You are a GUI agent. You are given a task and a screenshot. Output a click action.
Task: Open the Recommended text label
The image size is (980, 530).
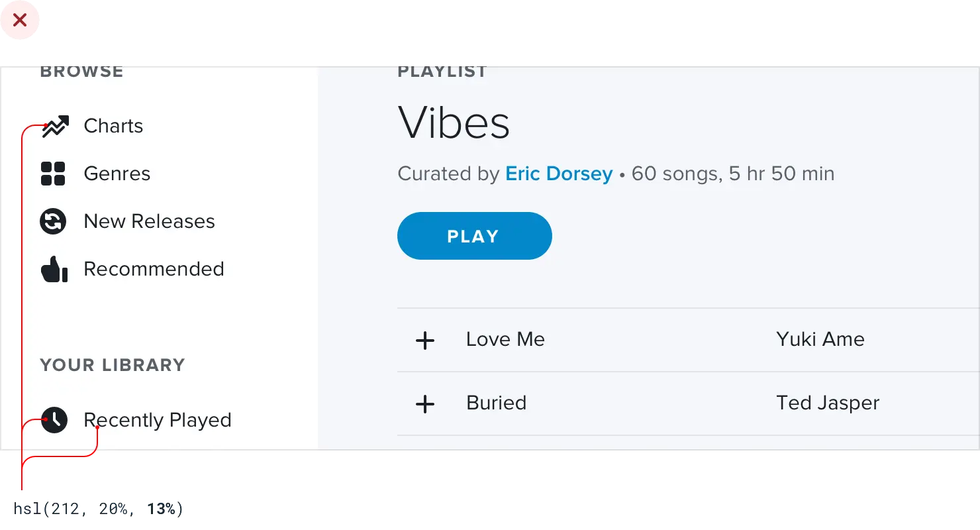tap(154, 269)
